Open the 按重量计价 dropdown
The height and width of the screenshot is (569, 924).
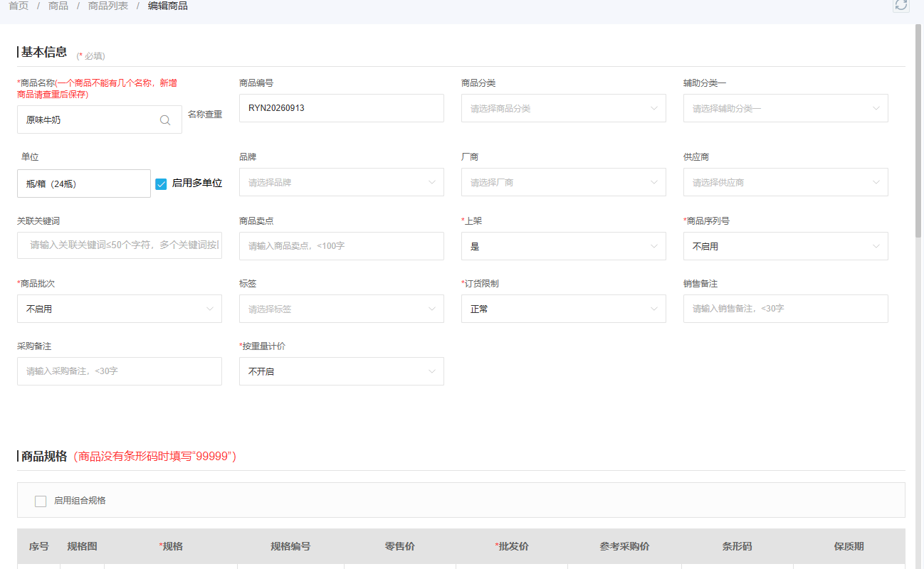(342, 371)
